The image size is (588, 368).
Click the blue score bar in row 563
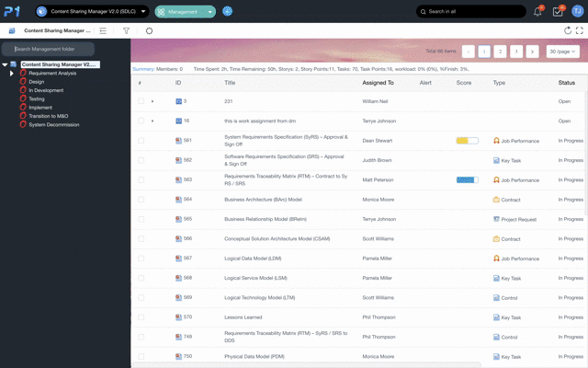point(468,180)
